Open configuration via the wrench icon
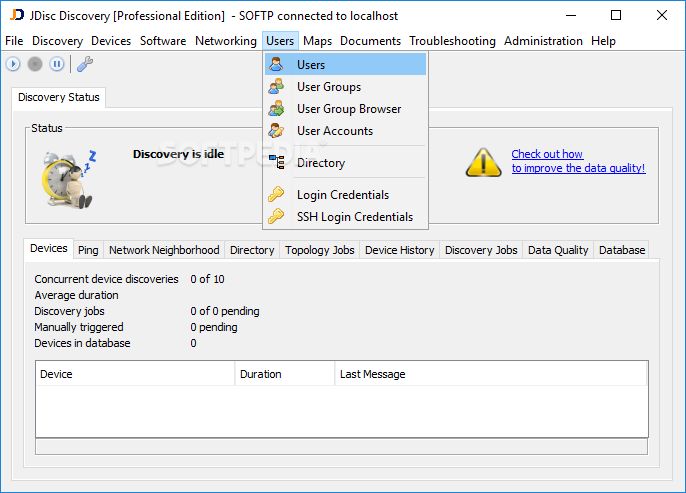This screenshot has height=493, width=686. tap(85, 64)
